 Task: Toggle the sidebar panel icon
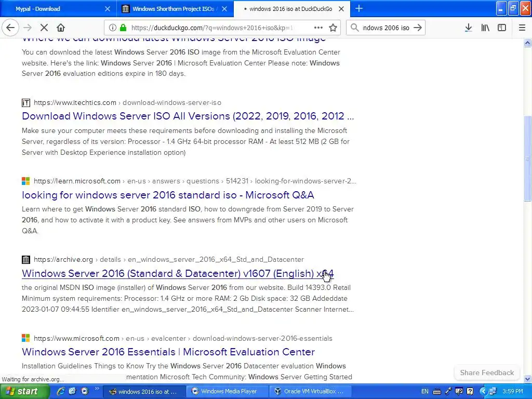click(x=502, y=28)
